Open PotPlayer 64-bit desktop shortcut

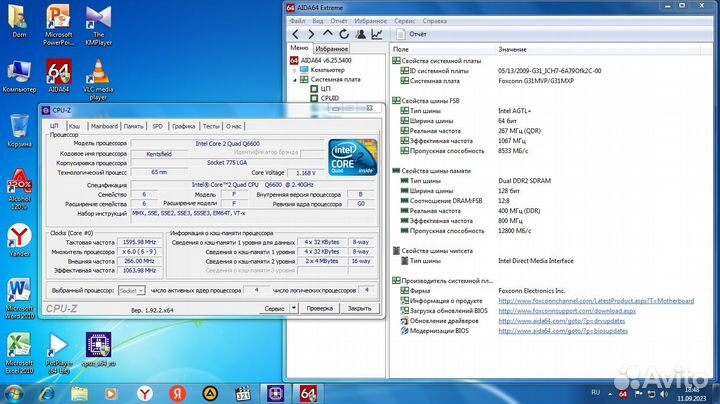pos(58,353)
